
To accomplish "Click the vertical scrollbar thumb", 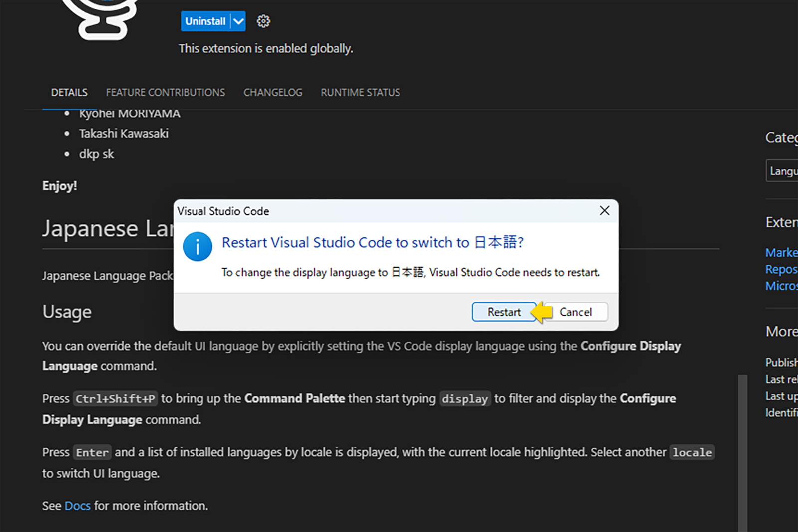I will tap(742, 453).
